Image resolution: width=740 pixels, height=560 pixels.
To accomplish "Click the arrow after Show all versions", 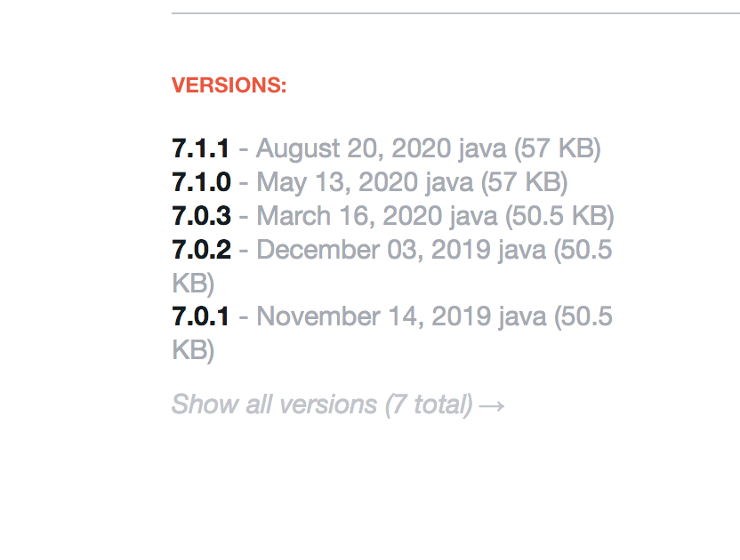I will pos(492,406).
